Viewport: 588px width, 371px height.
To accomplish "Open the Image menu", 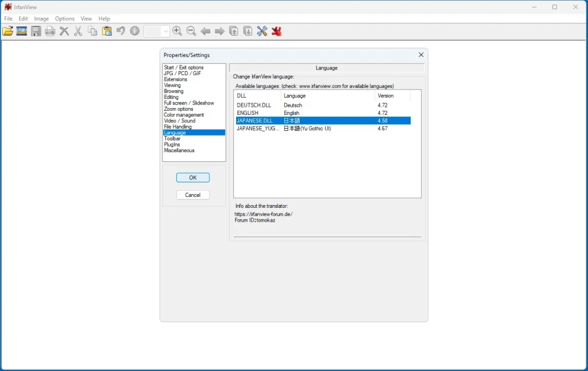I will pyautogui.click(x=41, y=18).
